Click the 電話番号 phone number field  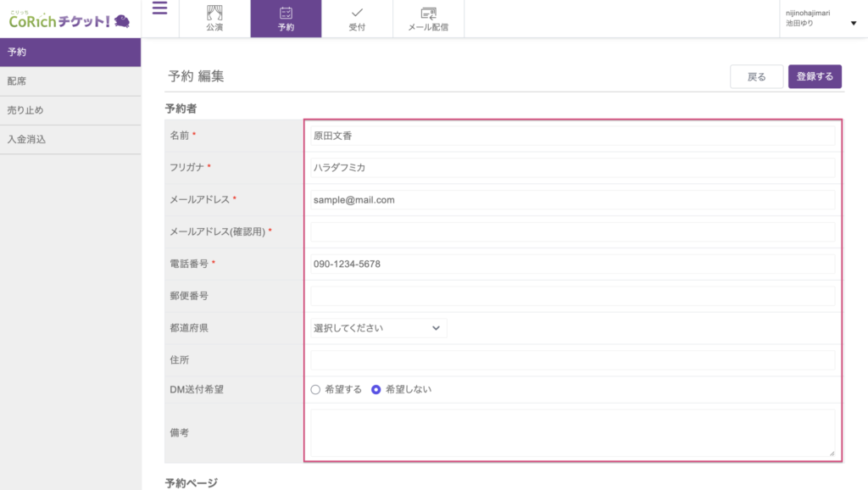coord(572,264)
